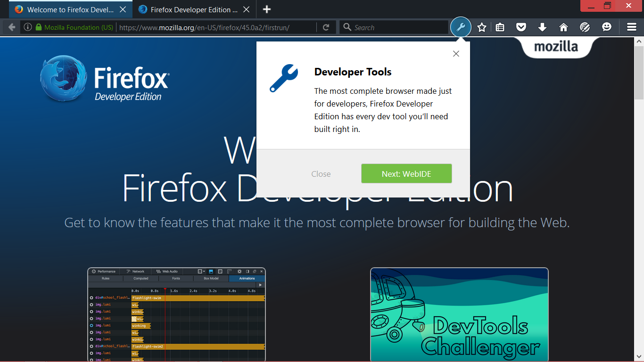Close the Developer Tools popup with X
Viewport: 644px width, 362px height.
pos(456,54)
